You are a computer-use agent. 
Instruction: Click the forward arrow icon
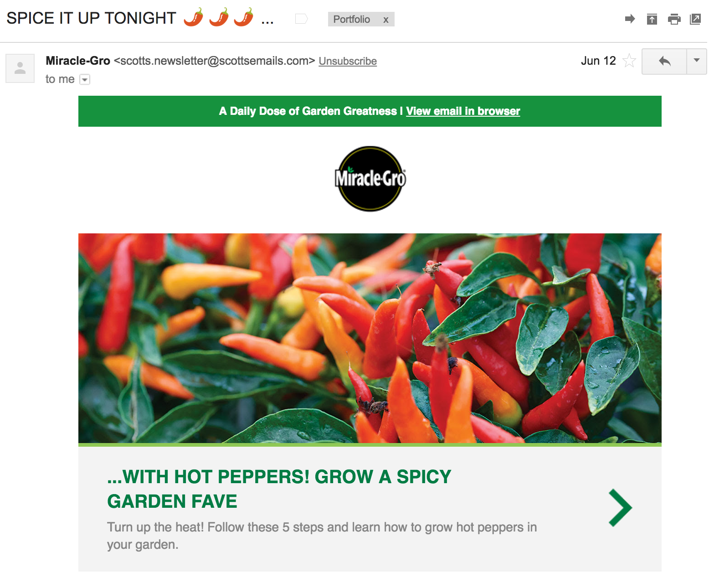click(630, 19)
